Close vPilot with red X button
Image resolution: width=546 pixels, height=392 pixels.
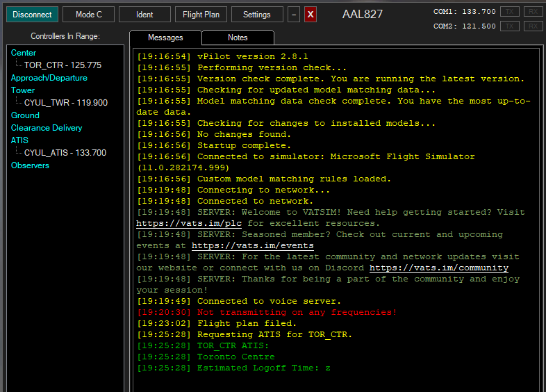click(x=311, y=15)
